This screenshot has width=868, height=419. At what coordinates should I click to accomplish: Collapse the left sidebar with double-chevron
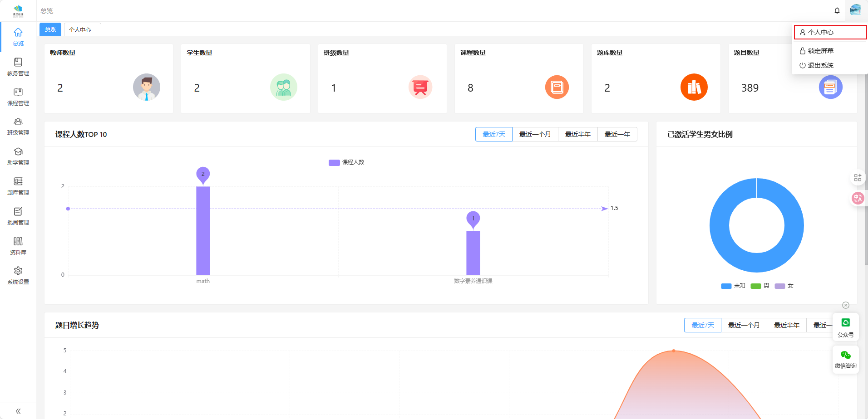[18, 411]
